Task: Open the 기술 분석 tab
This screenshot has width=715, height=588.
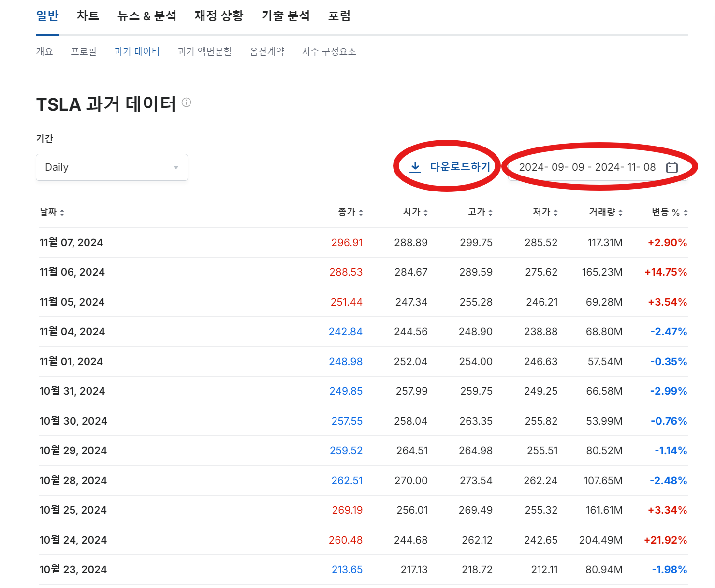Action: click(286, 16)
